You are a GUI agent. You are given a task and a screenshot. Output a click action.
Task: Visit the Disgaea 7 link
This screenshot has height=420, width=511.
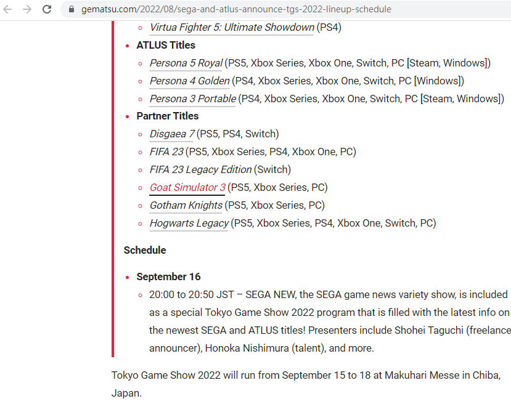pyautogui.click(x=171, y=134)
